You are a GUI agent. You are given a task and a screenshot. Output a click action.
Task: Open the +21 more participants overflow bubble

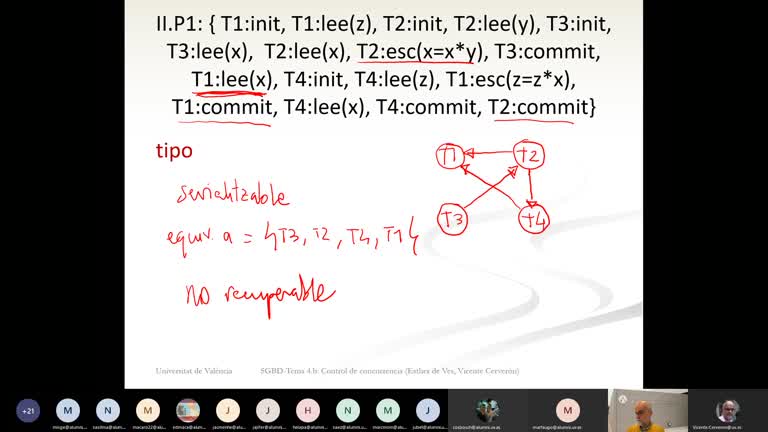click(x=28, y=410)
